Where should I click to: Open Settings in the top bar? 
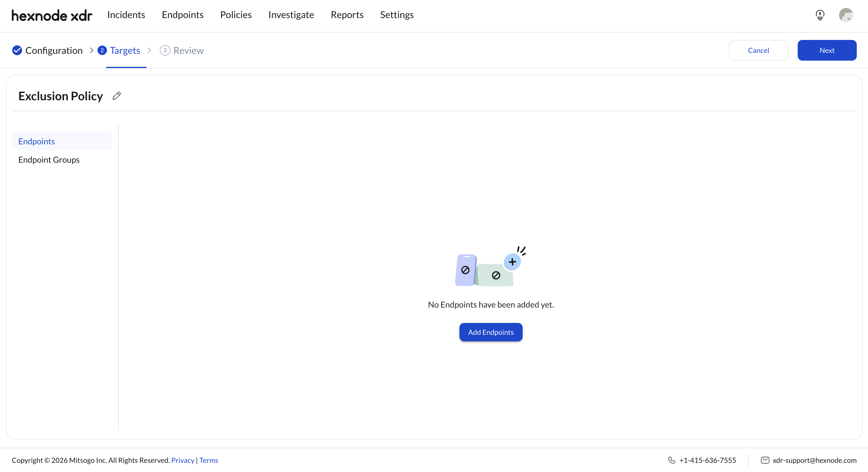[x=396, y=15]
